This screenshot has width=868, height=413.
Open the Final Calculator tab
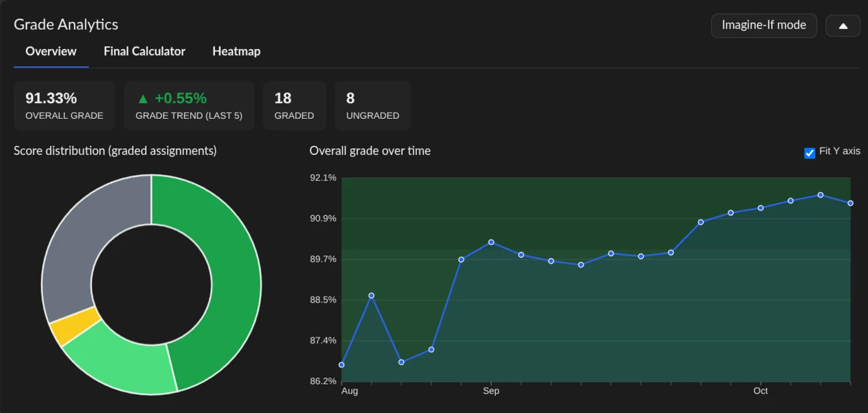click(x=144, y=51)
